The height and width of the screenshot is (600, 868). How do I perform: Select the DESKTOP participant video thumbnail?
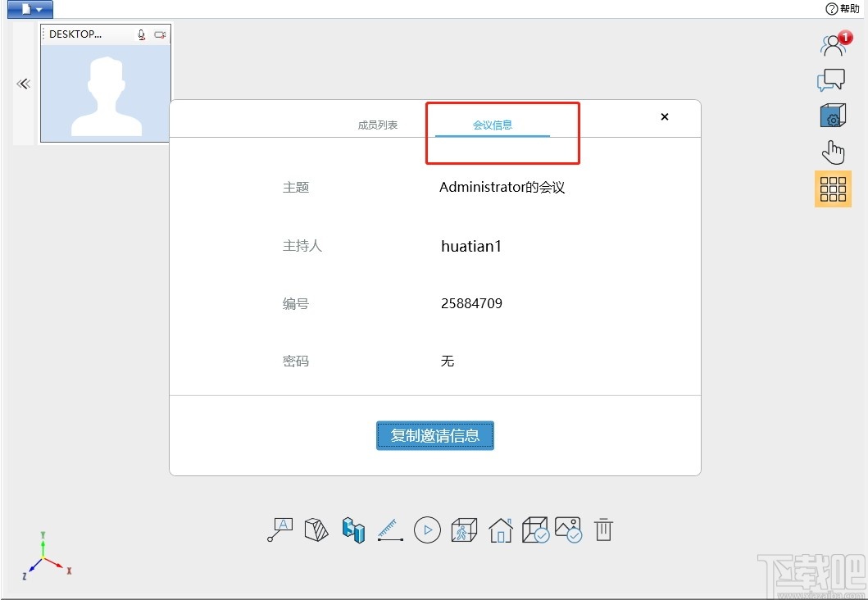[105, 93]
